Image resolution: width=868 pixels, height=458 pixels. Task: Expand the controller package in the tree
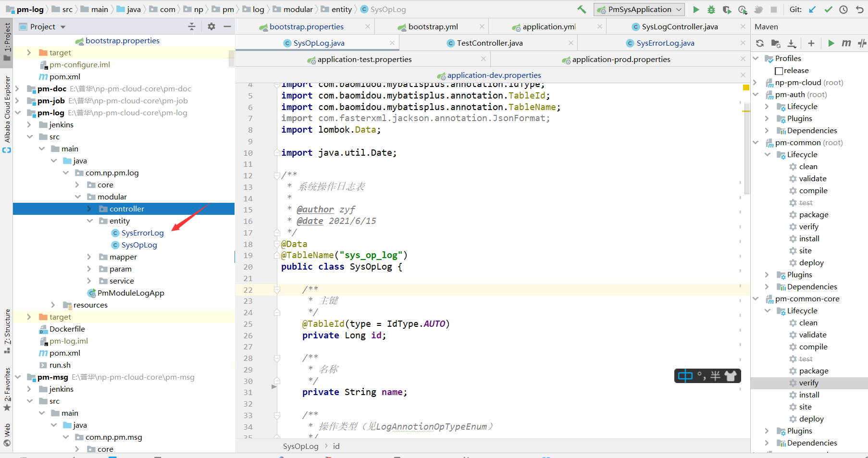click(x=89, y=209)
